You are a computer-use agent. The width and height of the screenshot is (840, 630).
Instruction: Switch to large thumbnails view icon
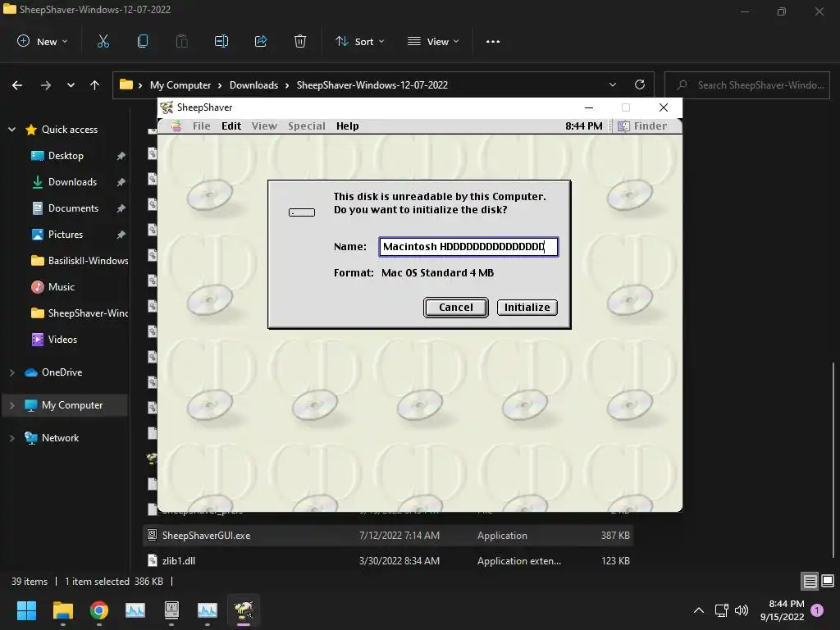pos(828,581)
